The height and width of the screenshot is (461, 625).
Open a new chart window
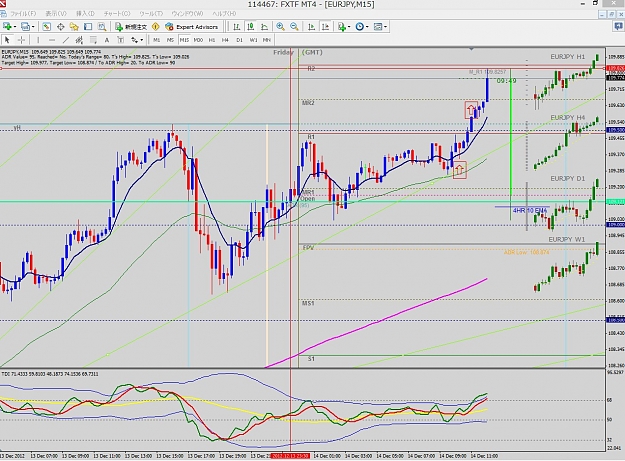click(7, 27)
